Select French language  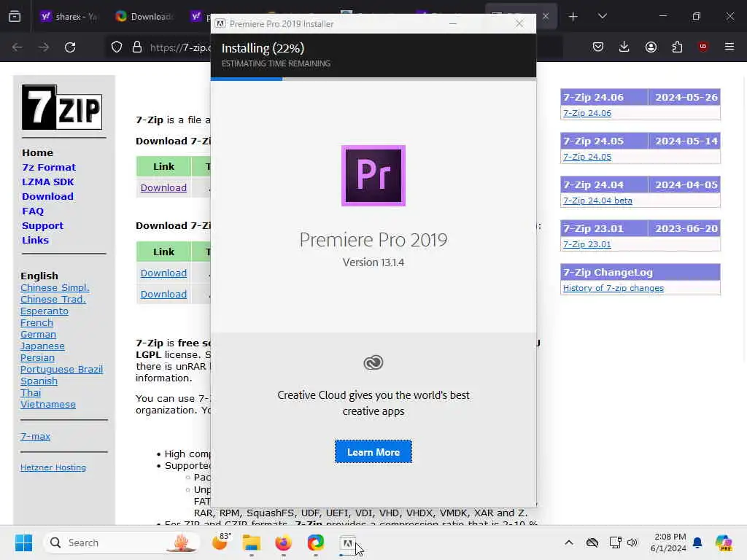coord(36,323)
